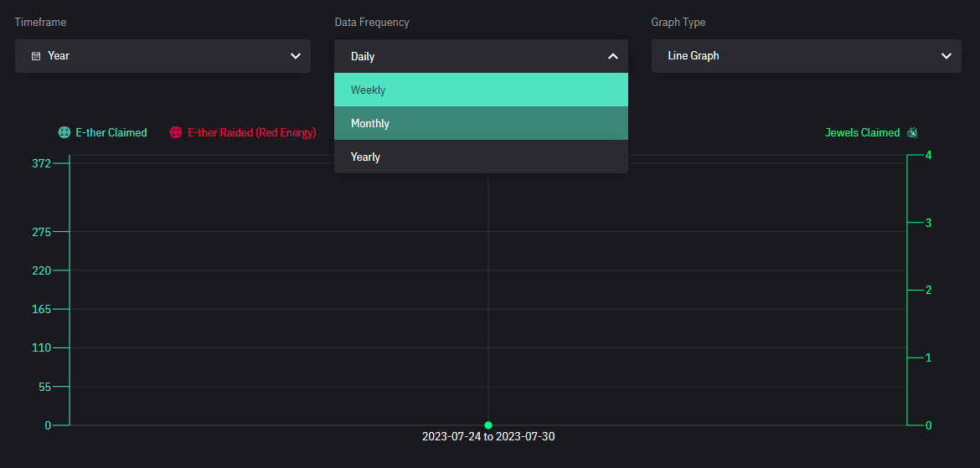980x468 pixels.
Task: Click the calendar icon in Timeframe selector
Action: pyautogui.click(x=36, y=56)
